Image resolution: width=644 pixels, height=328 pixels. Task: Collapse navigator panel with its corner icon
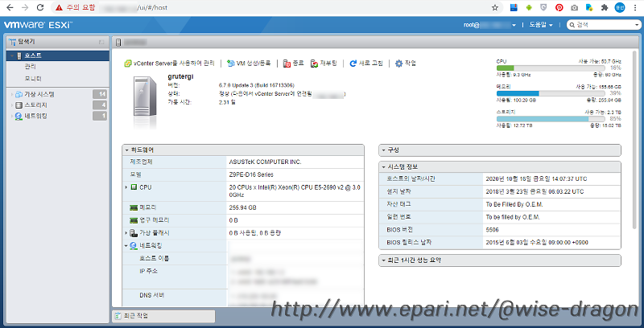point(101,42)
